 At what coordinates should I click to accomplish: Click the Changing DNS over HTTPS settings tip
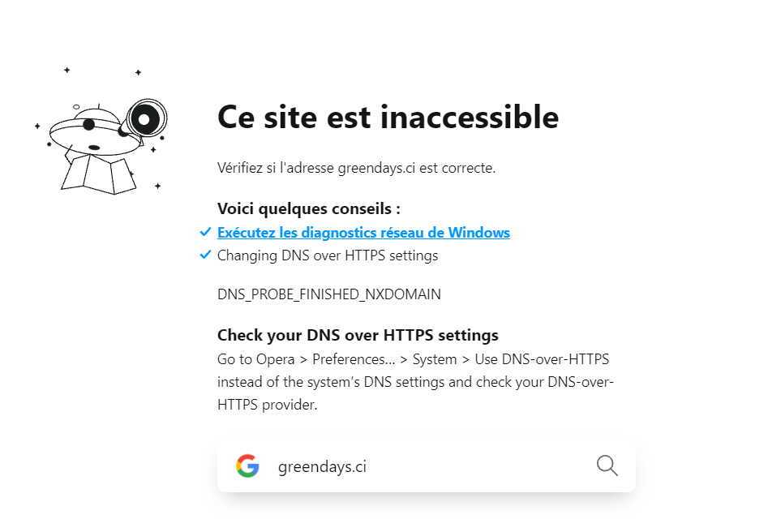(x=328, y=255)
